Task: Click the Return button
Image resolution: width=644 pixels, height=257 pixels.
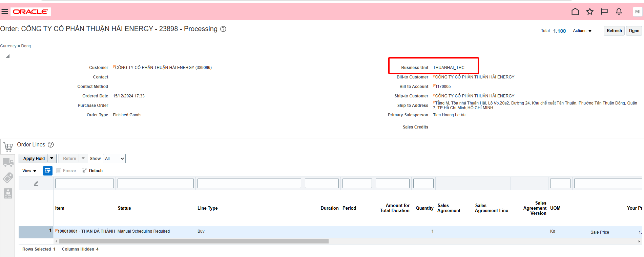Action: coord(69,158)
